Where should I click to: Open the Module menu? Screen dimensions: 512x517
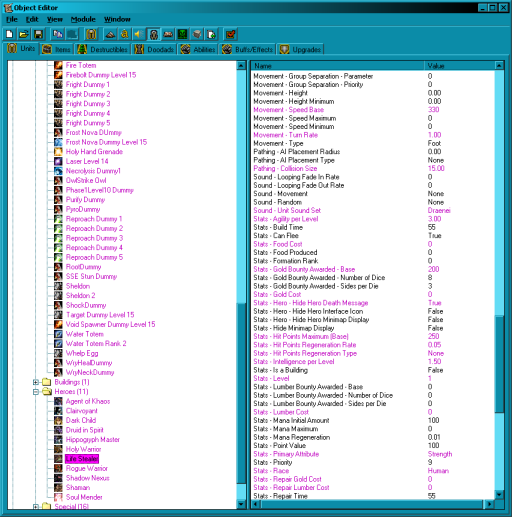[x=83, y=19]
